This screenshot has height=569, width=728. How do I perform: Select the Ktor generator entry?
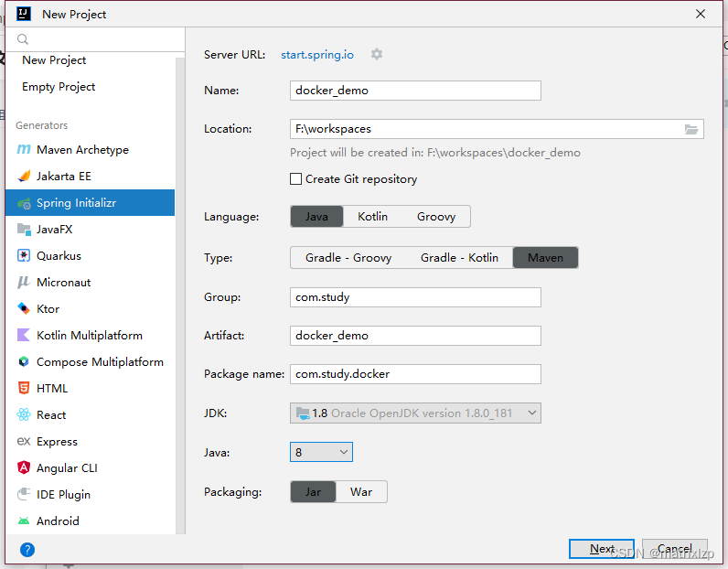coord(90,309)
